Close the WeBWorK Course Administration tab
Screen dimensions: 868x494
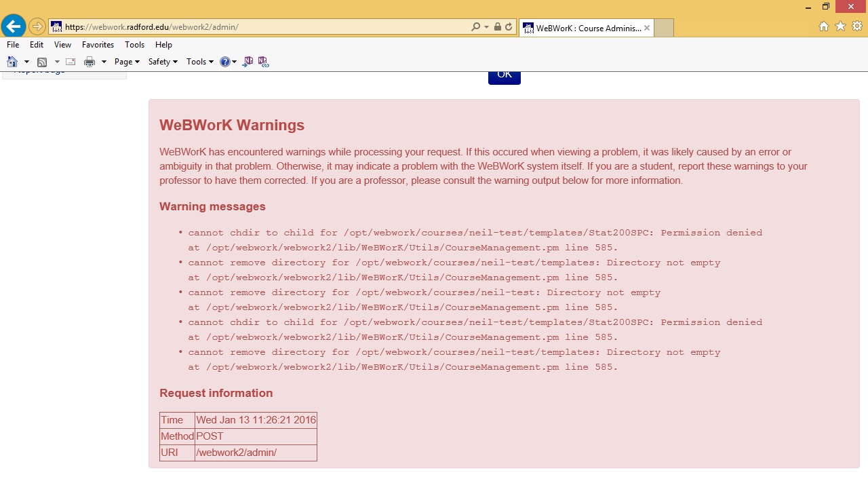[x=647, y=28]
